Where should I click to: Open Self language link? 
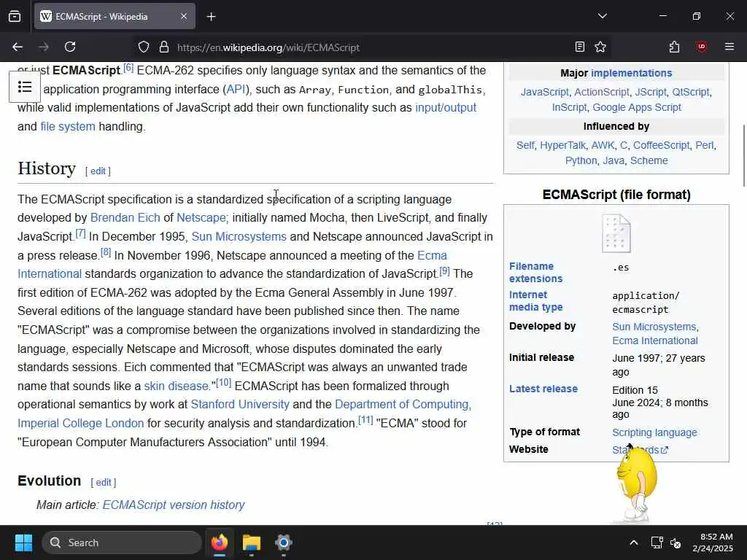525,145
